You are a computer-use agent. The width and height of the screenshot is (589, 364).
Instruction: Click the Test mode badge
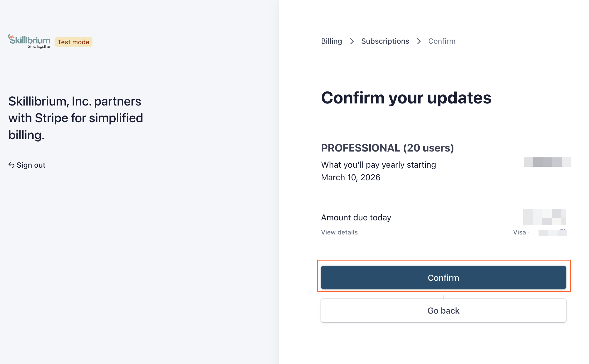click(x=73, y=42)
